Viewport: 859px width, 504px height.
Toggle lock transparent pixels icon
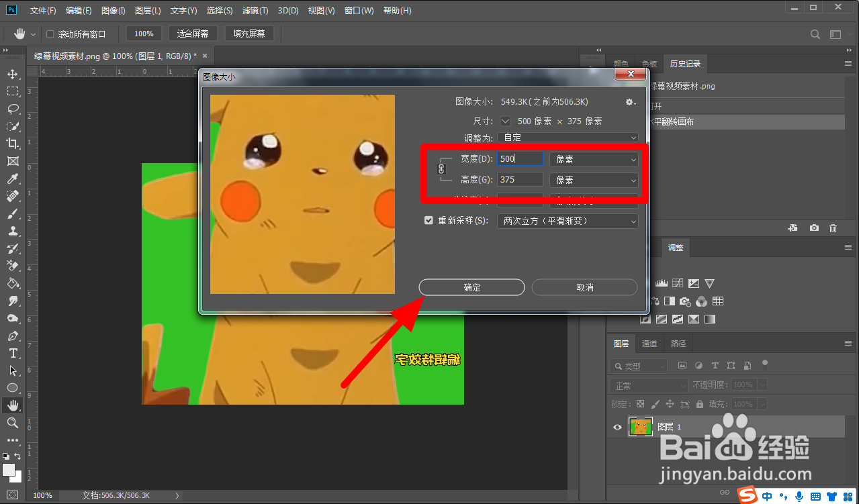tap(640, 404)
